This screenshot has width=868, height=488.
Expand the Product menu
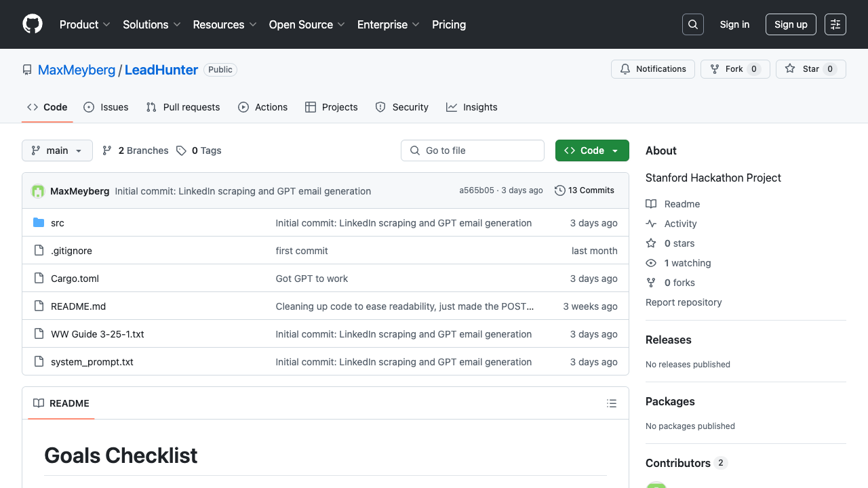click(85, 24)
